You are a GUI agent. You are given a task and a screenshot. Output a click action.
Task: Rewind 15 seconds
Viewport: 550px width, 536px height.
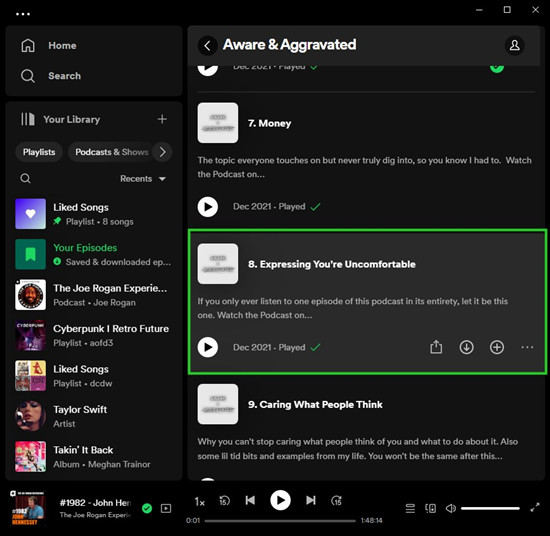coord(224,501)
